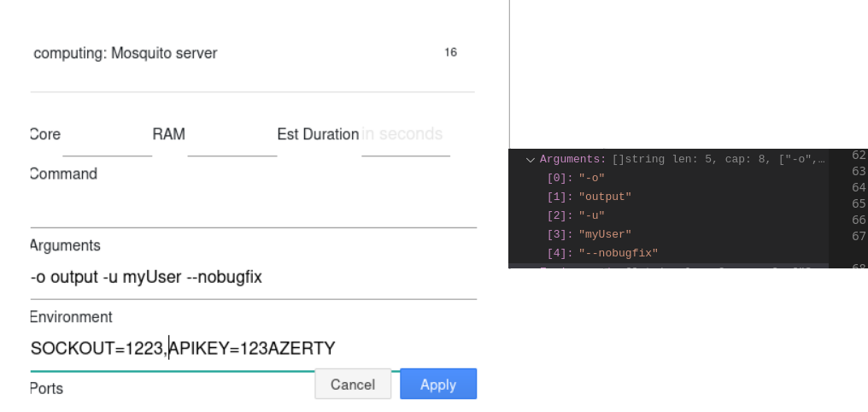Screen dimensions: 868x412
Task: Click the "computing: Mosquito server" title
Action: pyautogui.click(x=125, y=53)
